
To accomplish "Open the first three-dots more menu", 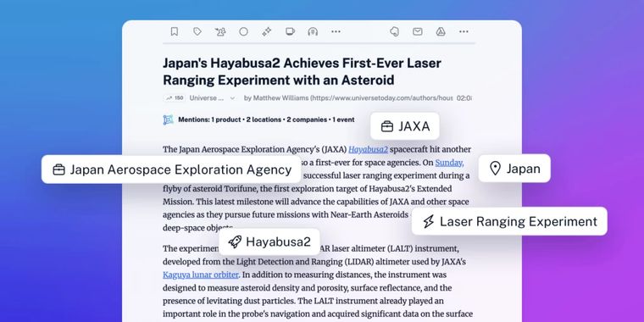I will pos(336,31).
